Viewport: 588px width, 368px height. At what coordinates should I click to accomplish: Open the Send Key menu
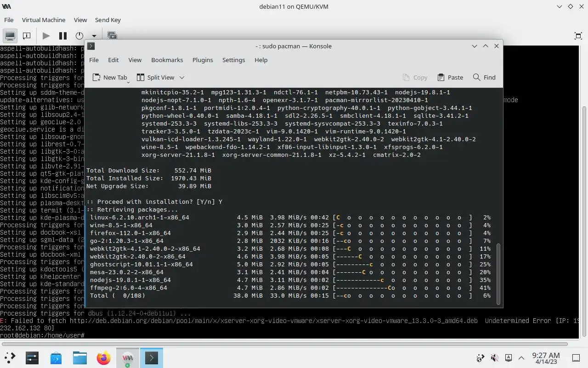[x=108, y=20]
